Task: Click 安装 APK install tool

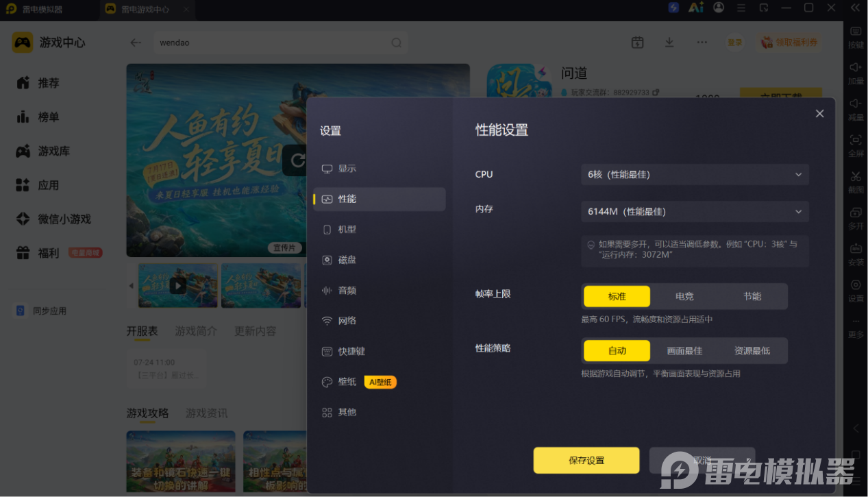Action: (x=856, y=254)
